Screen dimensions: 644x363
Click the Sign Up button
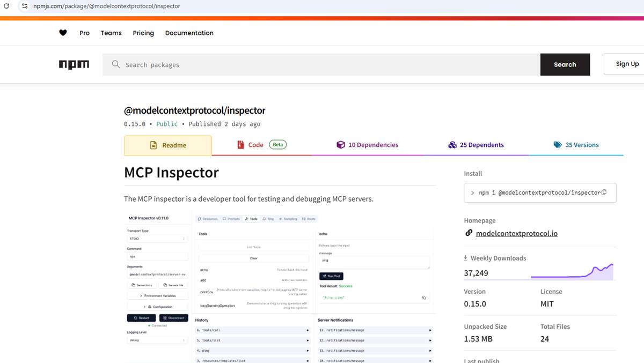coord(627,64)
